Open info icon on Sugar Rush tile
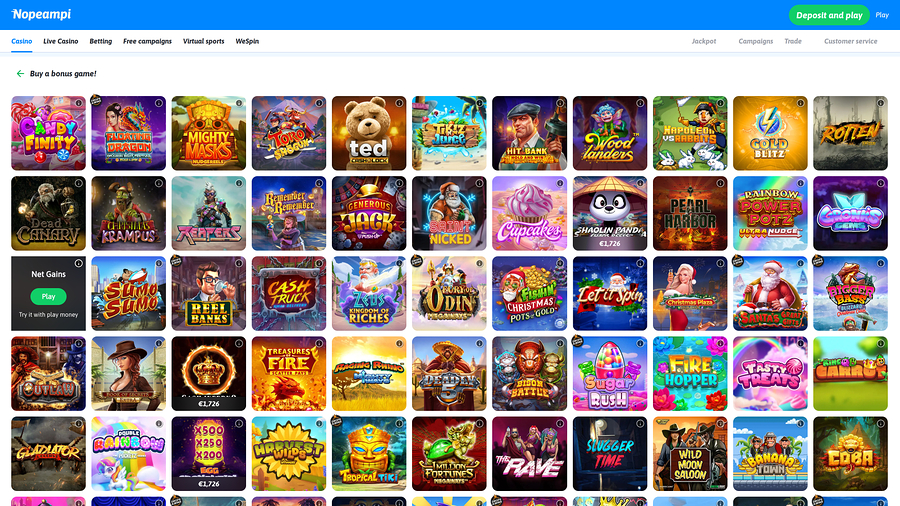The image size is (900, 506). pos(640,344)
